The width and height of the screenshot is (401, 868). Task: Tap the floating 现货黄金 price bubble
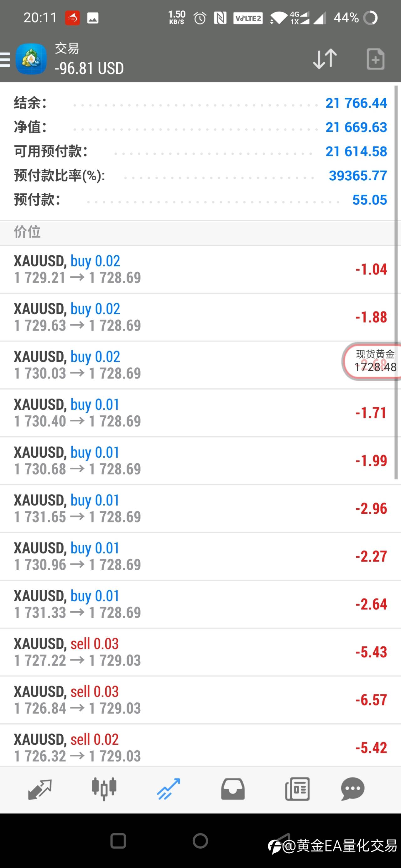point(372,361)
